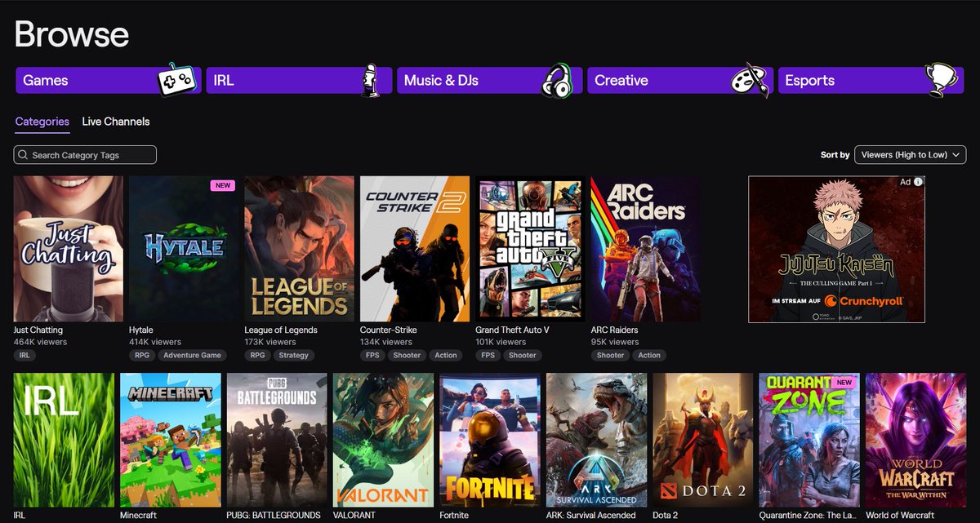Open the Games browse banner
The image size is (980, 523).
[x=108, y=81]
